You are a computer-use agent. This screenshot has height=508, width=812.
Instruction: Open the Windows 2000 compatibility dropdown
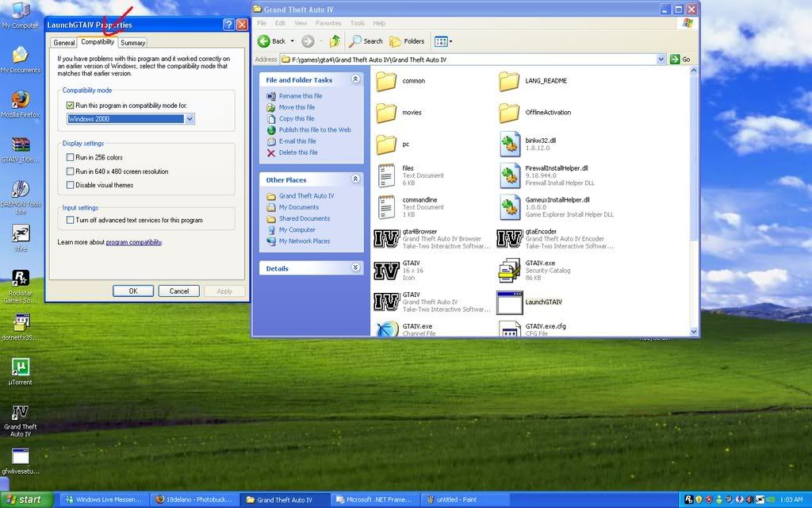click(190, 119)
